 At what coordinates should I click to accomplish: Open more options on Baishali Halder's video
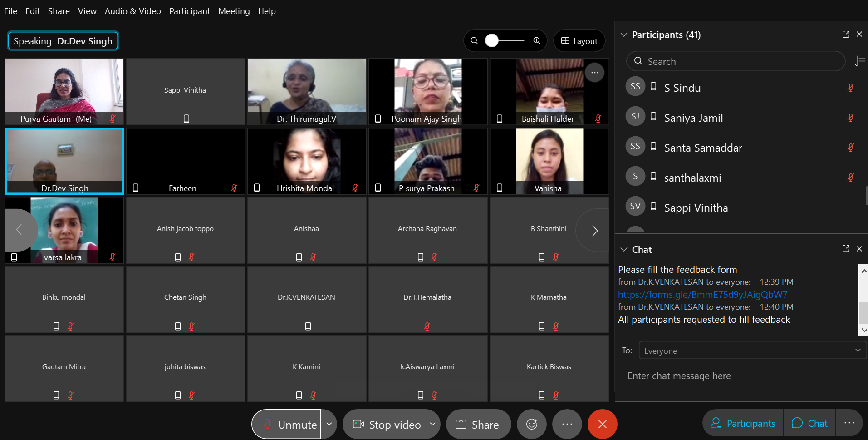[x=594, y=73]
